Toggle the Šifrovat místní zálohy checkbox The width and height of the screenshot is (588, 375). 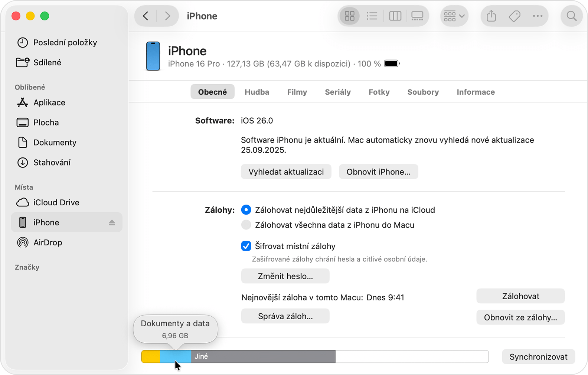point(246,246)
